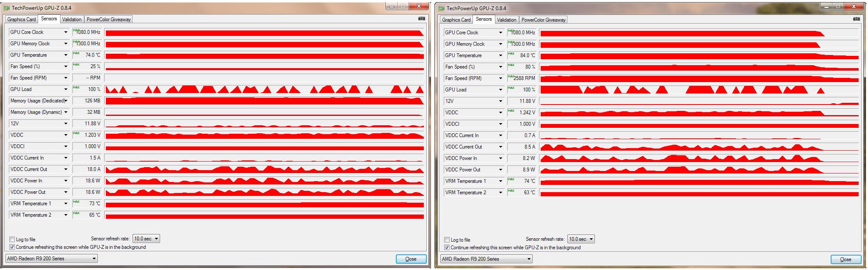The width and height of the screenshot is (868, 270).
Task: Switch to Graphics Card tab in right window
Action: 456,20
